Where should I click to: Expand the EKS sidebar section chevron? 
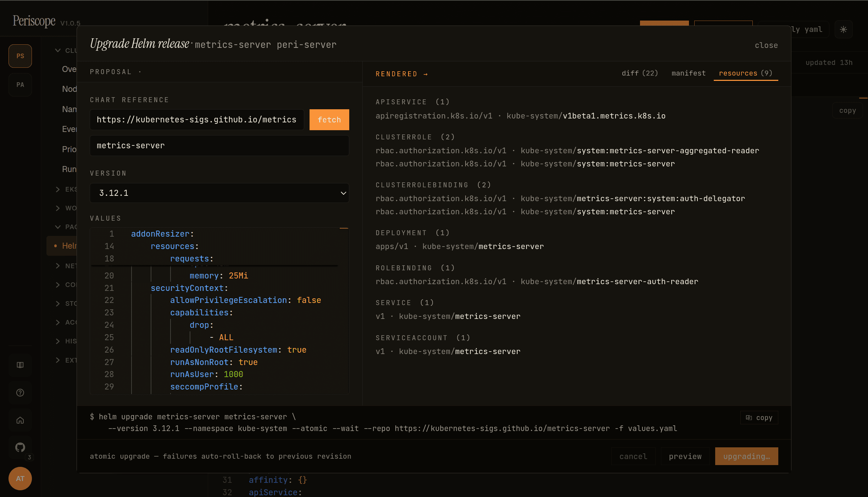(58, 189)
